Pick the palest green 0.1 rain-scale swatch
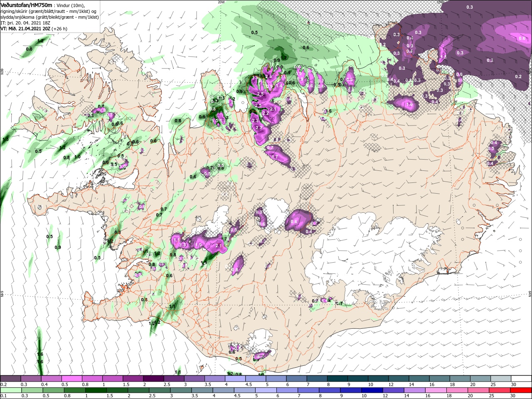Screen dimensions: 532x399 click(x=11, y=390)
